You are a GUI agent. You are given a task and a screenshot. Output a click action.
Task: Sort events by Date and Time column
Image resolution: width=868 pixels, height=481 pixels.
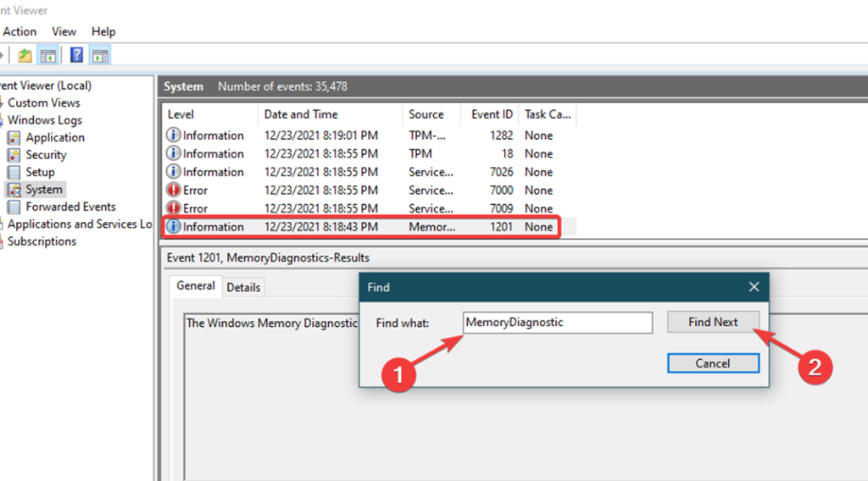[x=301, y=114]
